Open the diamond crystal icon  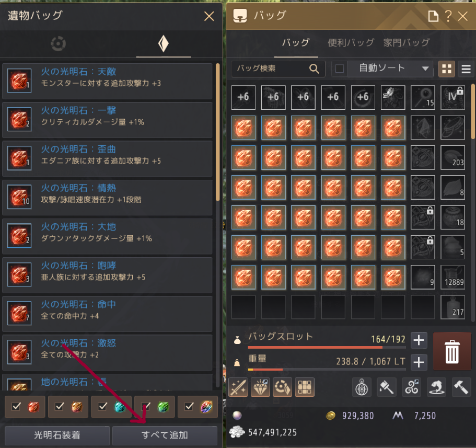tap(260, 387)
